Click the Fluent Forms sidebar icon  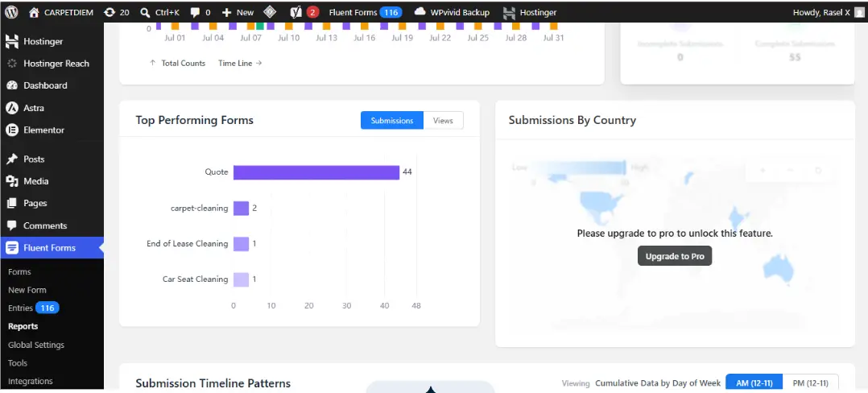pos(11,248)
